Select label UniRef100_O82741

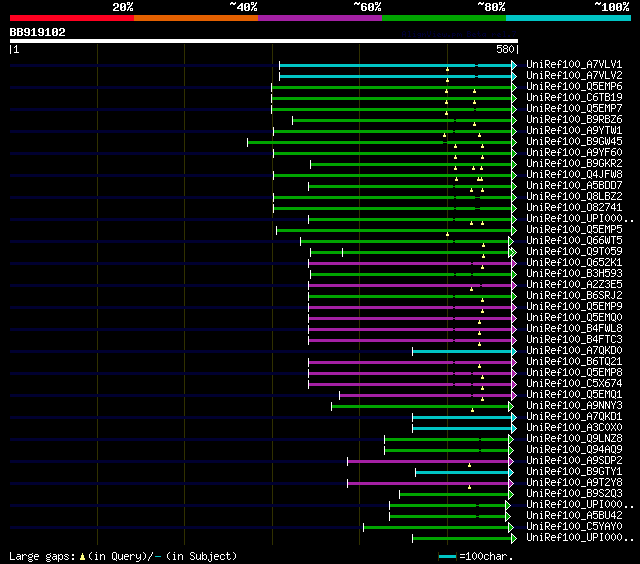574,208
